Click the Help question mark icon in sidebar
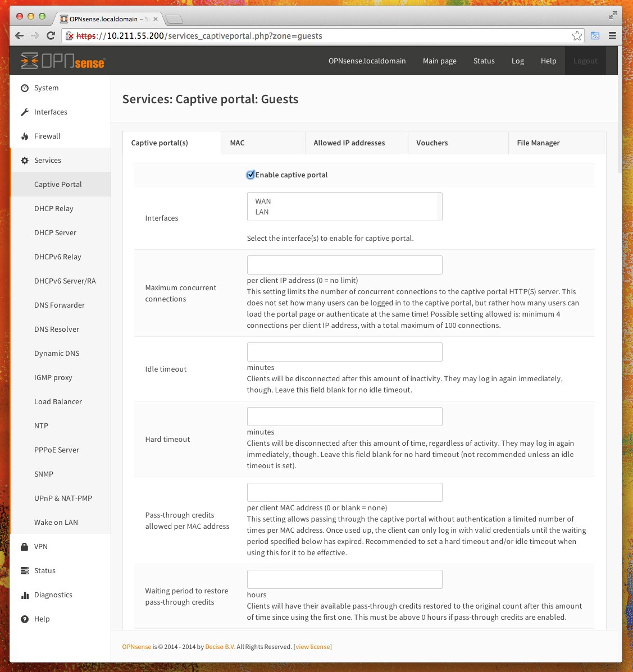 (x=25, y=619)
